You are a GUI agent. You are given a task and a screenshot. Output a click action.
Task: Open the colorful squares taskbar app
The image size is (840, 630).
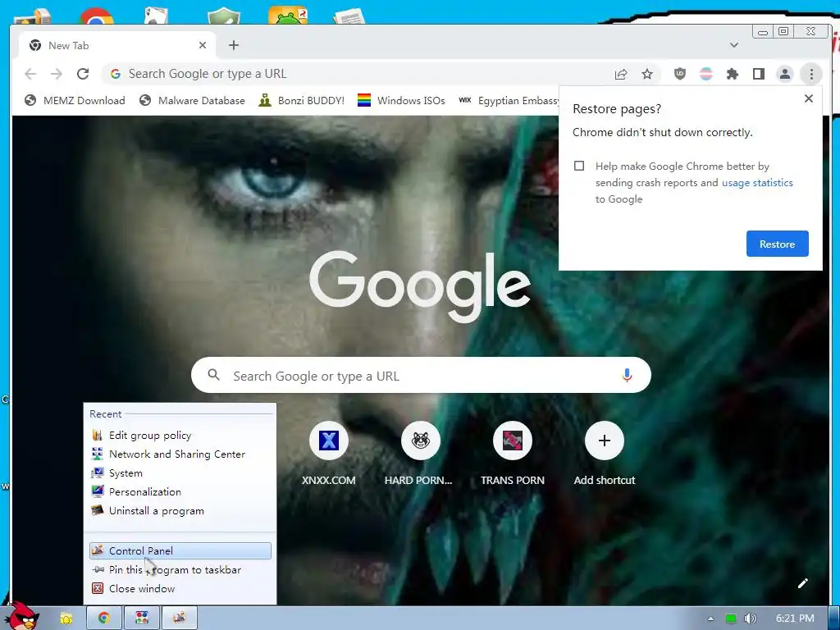(x=142, y=619)
